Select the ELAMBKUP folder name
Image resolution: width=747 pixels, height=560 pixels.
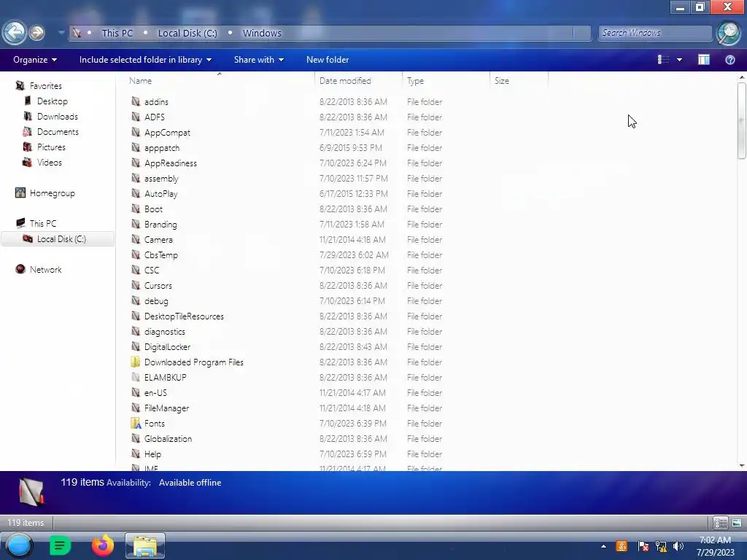166,377
